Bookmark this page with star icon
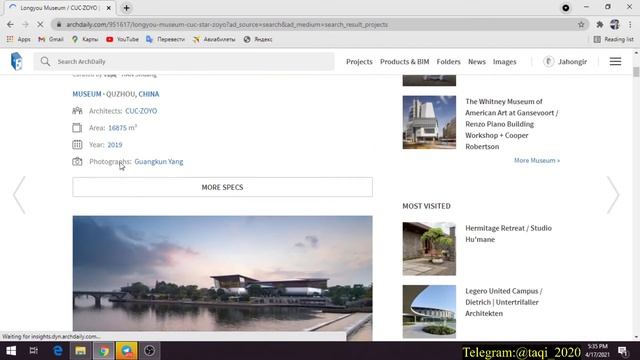 pyautogui.click(x=581, y=24)
